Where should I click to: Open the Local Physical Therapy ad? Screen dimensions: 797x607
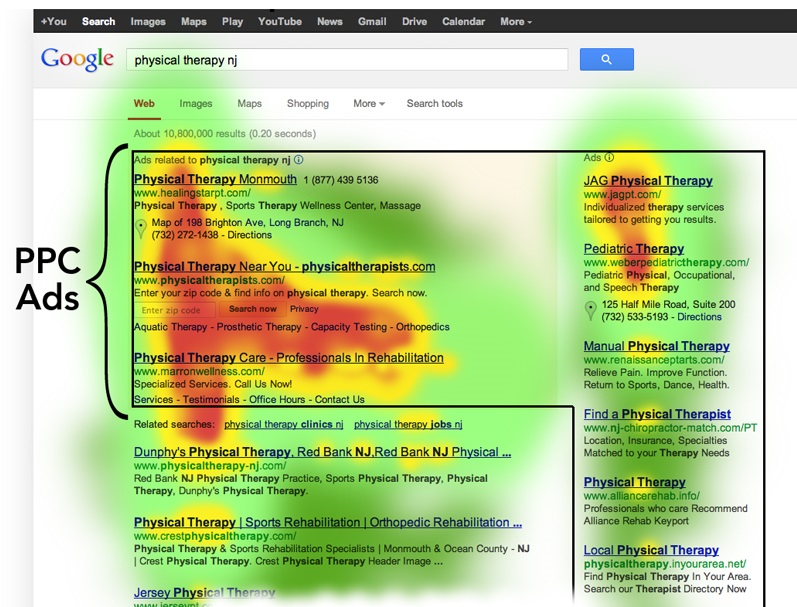[x=651, y=550]
